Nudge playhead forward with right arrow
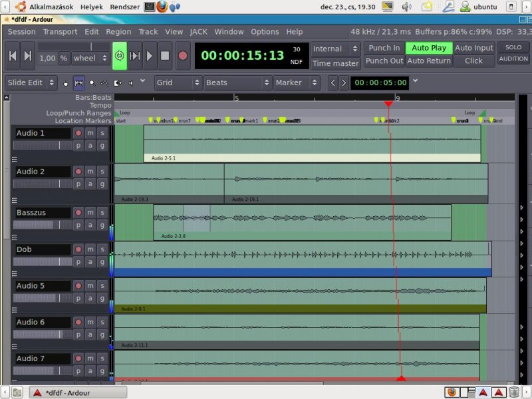This screenshot has height=399, width=532. coord(343,82)
